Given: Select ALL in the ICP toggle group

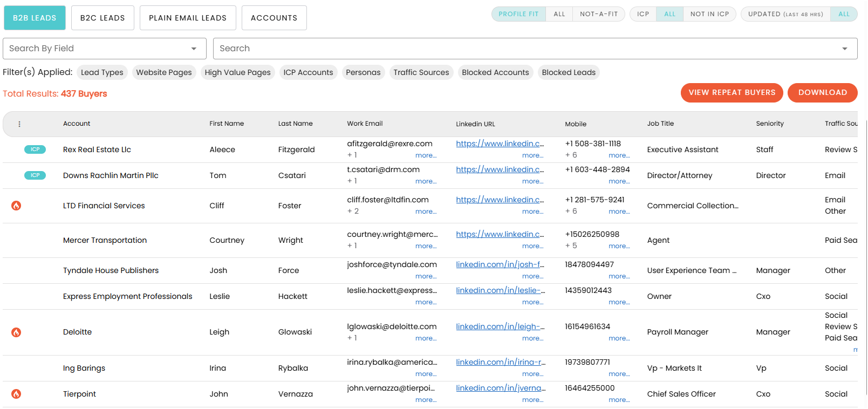Looking at the screenshot, I should (x=670, y=14).
